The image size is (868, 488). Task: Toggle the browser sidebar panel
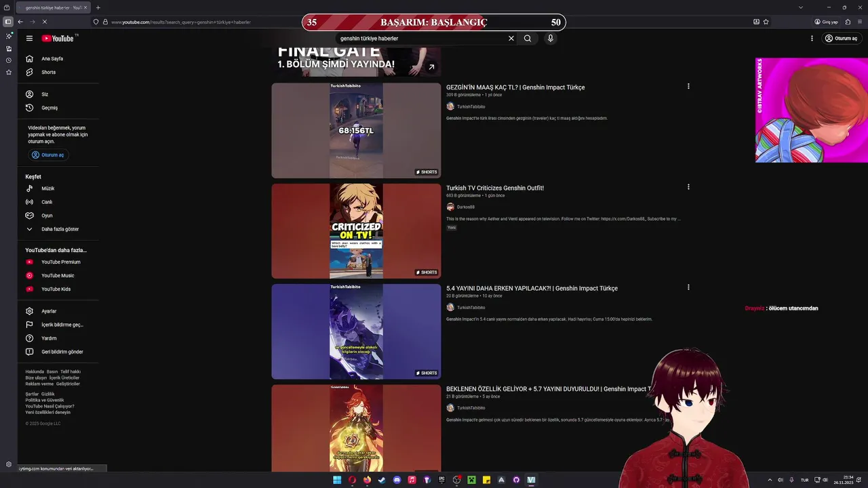[8, 22]
